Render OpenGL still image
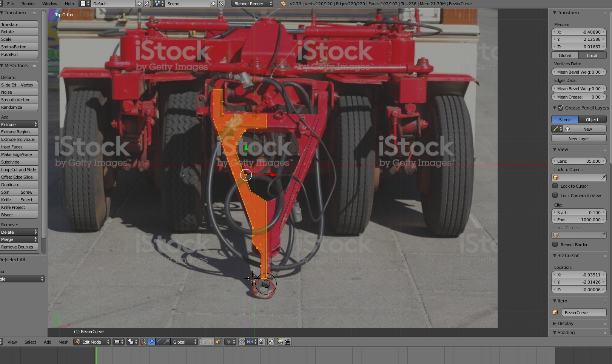The height and width of the screenshot is (364, 612). point(280,342)
